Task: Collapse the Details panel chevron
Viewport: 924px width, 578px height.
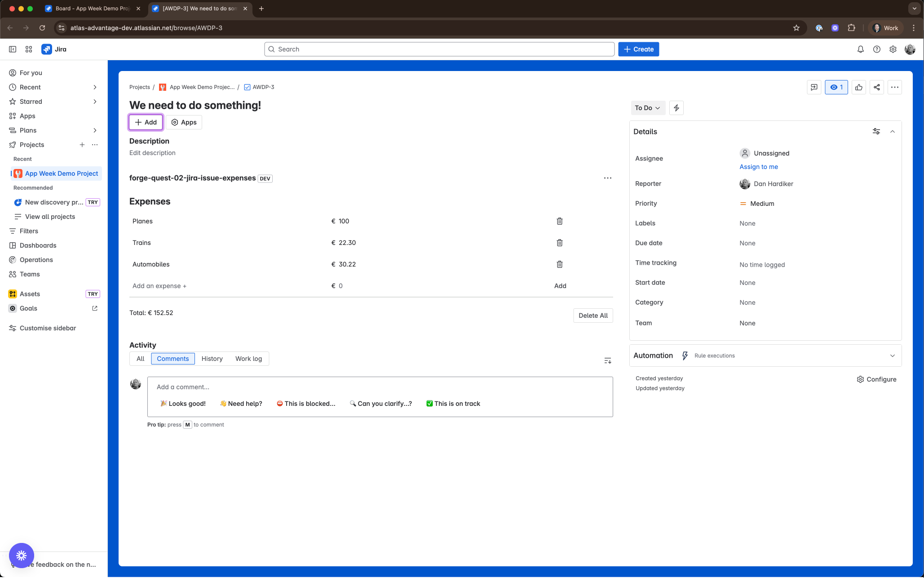Action: (892, 132)
